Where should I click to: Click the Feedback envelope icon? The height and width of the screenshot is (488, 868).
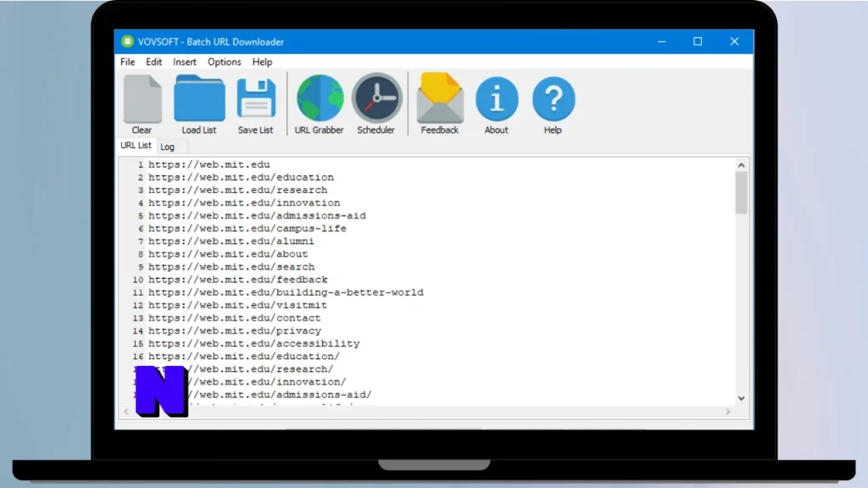pos(440,98)
